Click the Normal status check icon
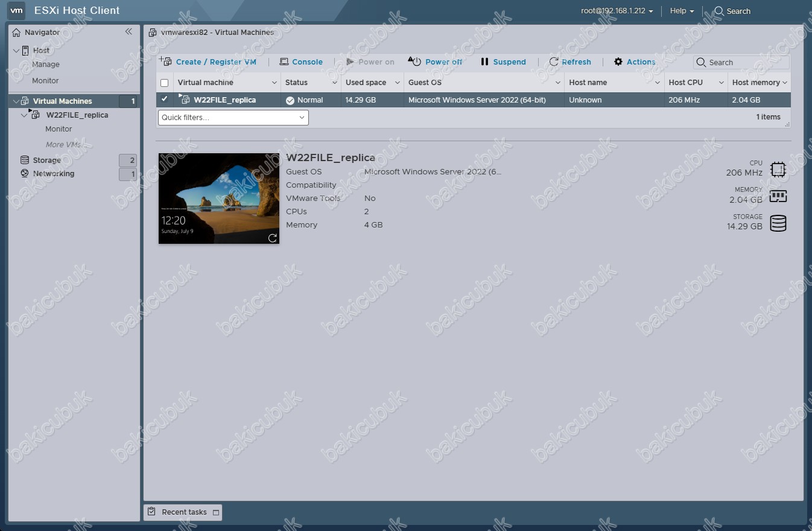The image size is (812, 531). coord(290,100)
